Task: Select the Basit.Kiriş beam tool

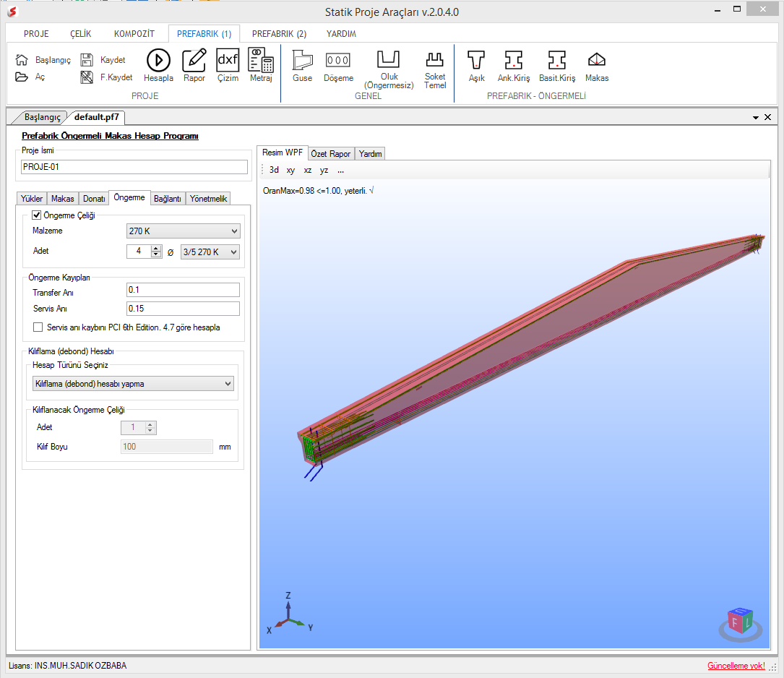Action: pos(557,65)
